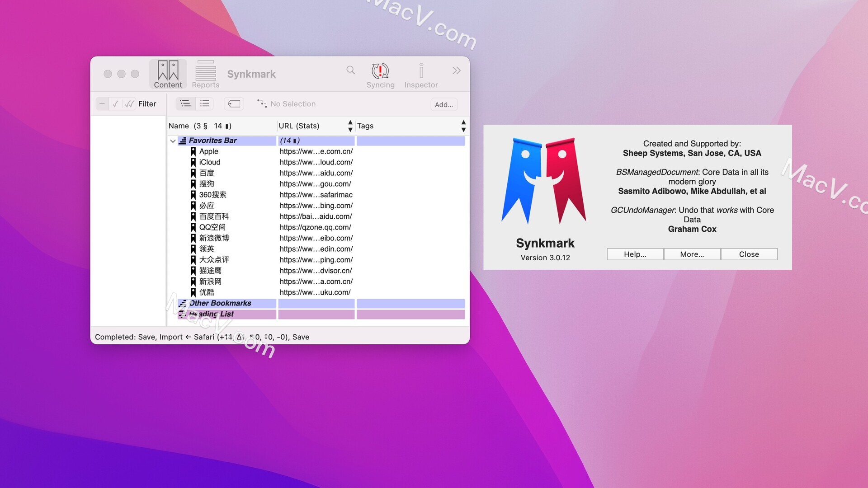868x488 pixels.
Task: Click the qzone.qq.com URL cell
Action: tap(315, 227)
